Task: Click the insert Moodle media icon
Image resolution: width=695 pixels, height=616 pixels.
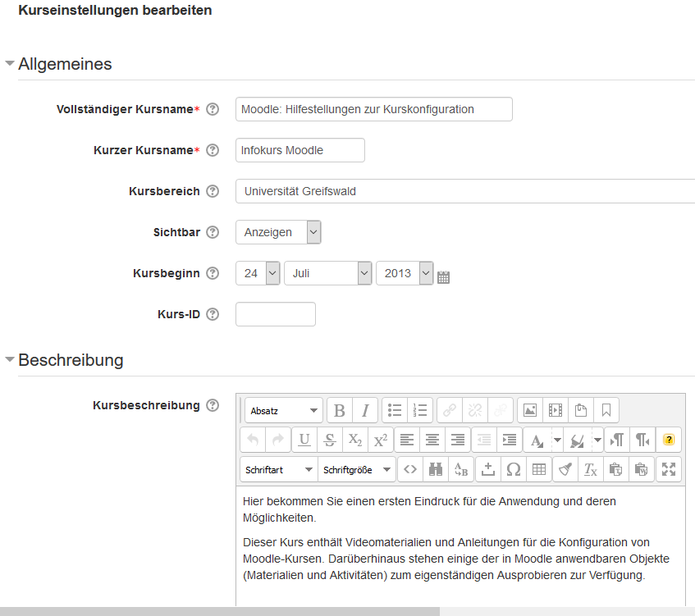Action: (556, 410)
